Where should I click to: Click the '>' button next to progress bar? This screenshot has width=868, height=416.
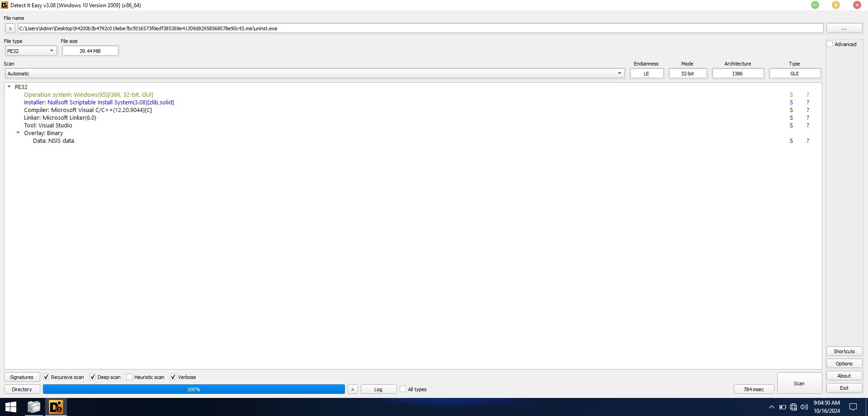(353, 389)
